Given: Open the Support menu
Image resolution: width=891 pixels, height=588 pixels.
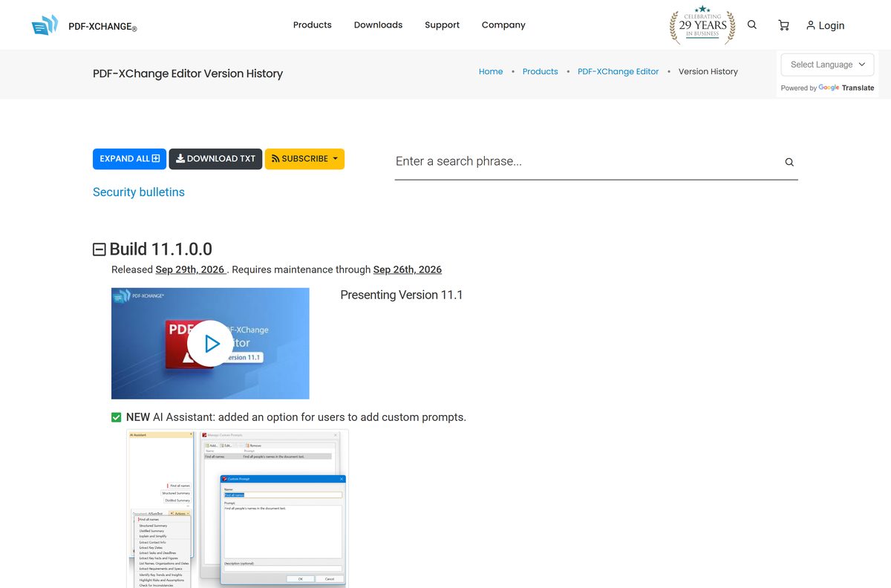Looking at the screenshot, I should coord(442,24).
